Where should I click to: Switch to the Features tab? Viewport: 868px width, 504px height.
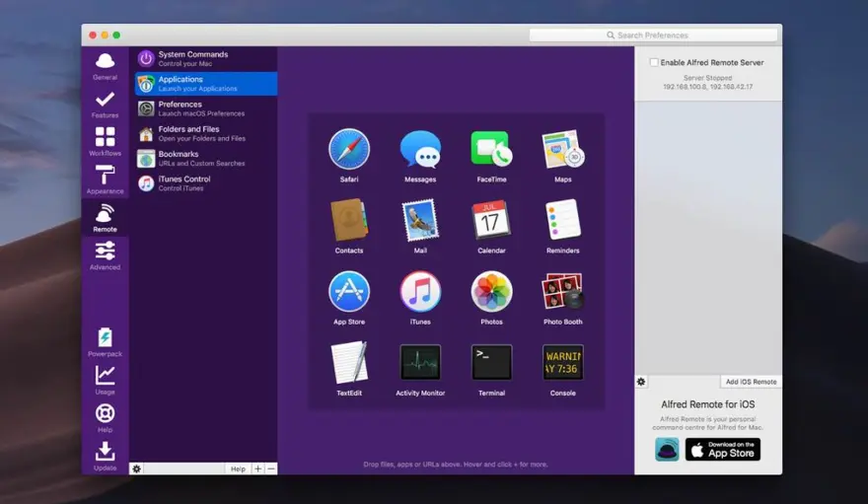click(105, 104)
